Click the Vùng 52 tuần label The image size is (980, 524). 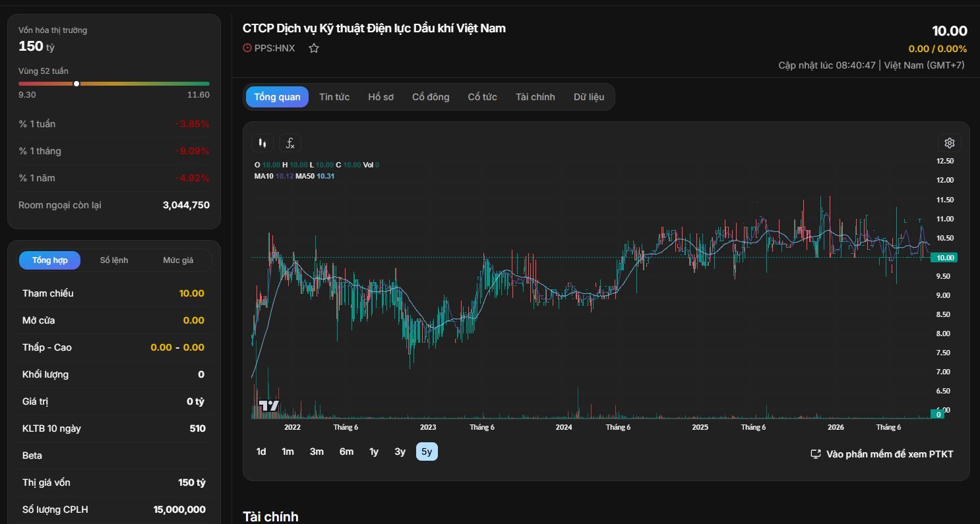pyautogui.click(x=44, y=71)
